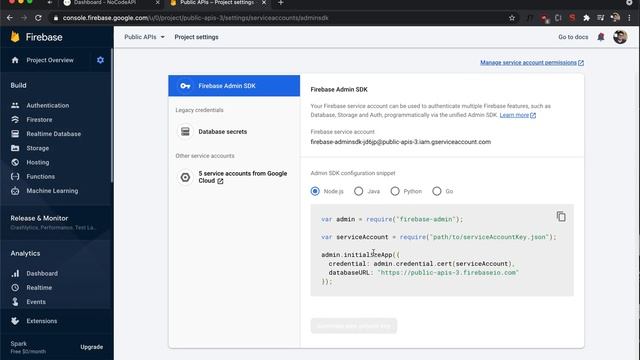Select Python snippet language
640x360 pixels.
click(x=395, y=191)
